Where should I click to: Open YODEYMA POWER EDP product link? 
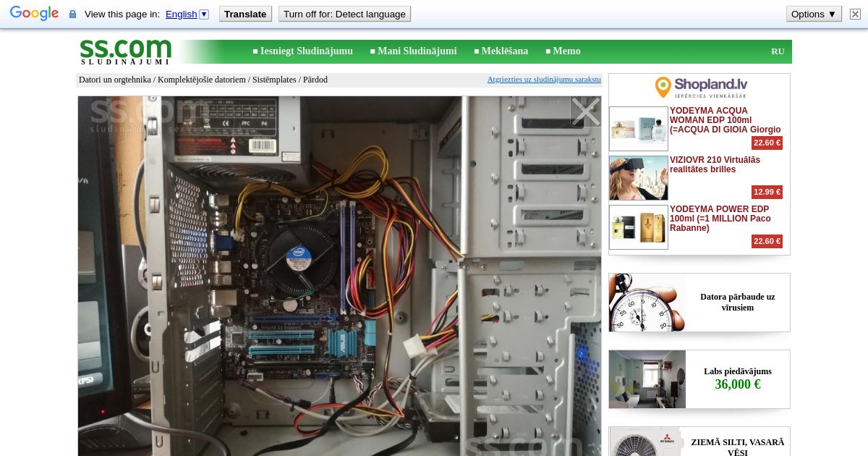coord(720,219)
